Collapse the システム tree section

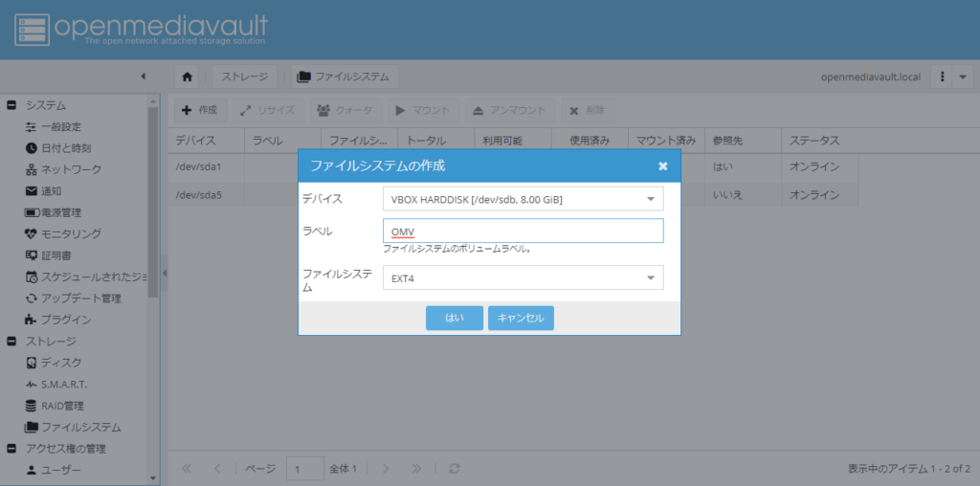coord(11,105)
